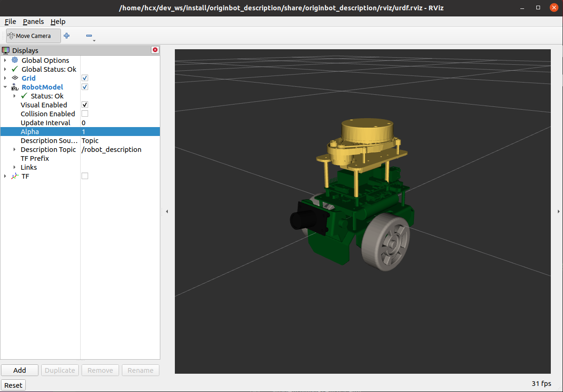This screenshot has width=563, height=392.
Task: Uncheck the Grid display checkbox
Action: 85,78
